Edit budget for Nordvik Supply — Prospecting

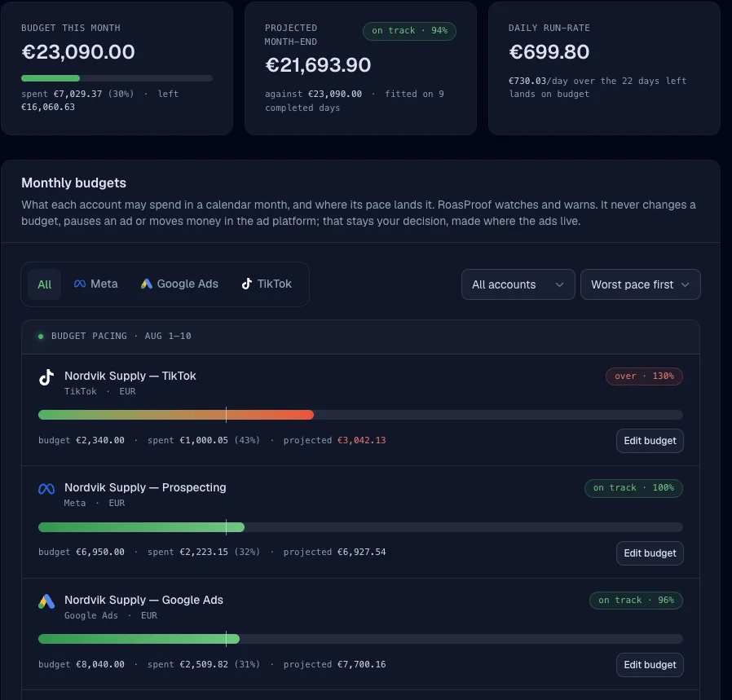(x=650, y=553)
